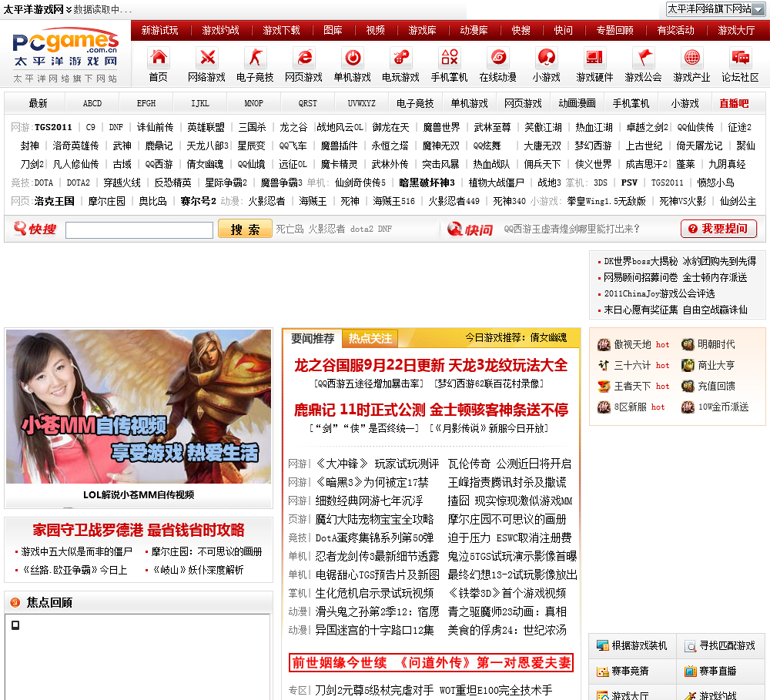Select the 游戏下载 menu item
Viewport: 770px width, 700px height.
tap(281, 31)
